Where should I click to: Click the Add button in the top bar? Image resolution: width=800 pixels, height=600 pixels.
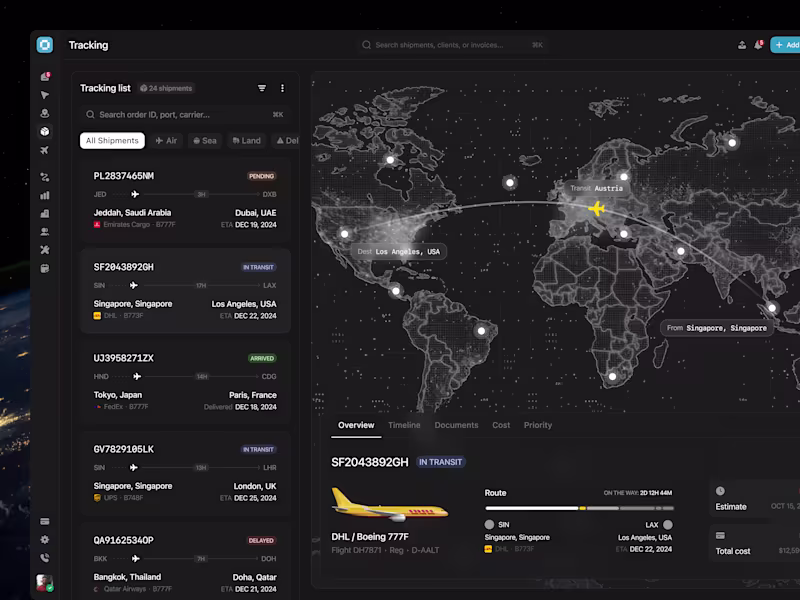pyautogui.click(x=785, y=45)
